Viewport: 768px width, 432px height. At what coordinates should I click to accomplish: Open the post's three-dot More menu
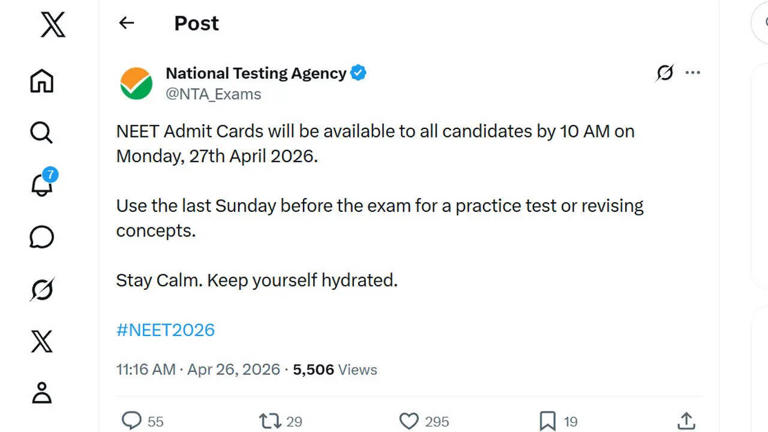pos(692,73)
